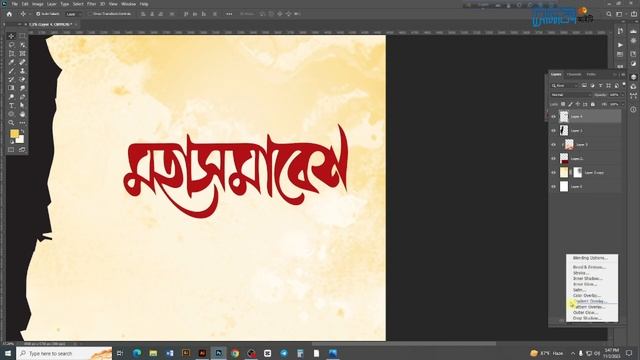Lock transparent pixels icon in Layers panel
This screenshot has height=360, width=640.
point(563,104)
